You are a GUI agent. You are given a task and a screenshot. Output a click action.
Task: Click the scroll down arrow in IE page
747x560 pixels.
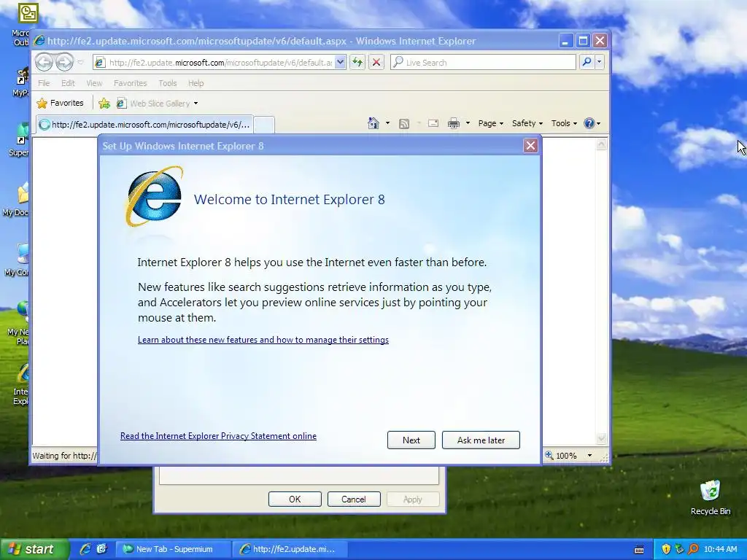click(x=601, y=438)
